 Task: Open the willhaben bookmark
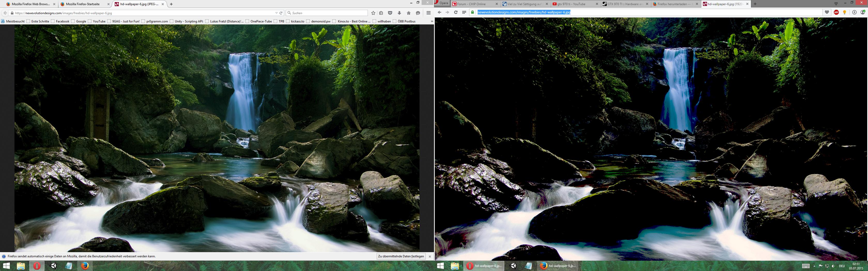pyautogui.click(x=381, y=21)
